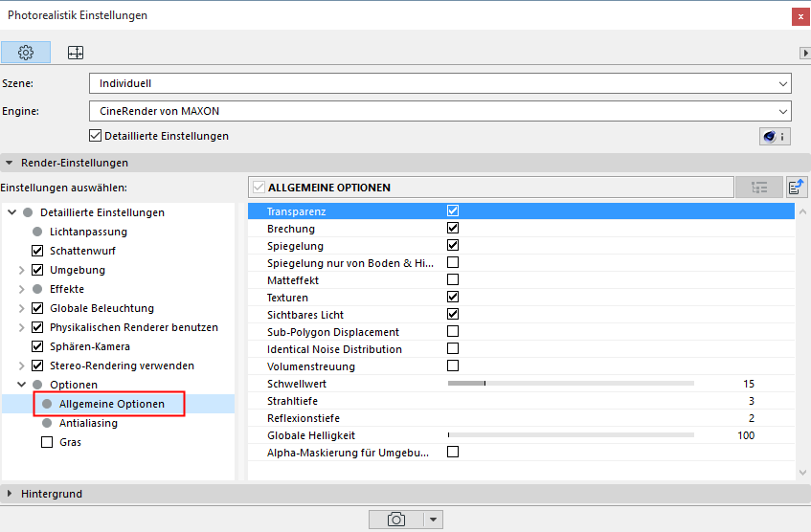Open the panel flyout arrow at top right
This screenshot has width=811, height=532.
coord(805,53)
